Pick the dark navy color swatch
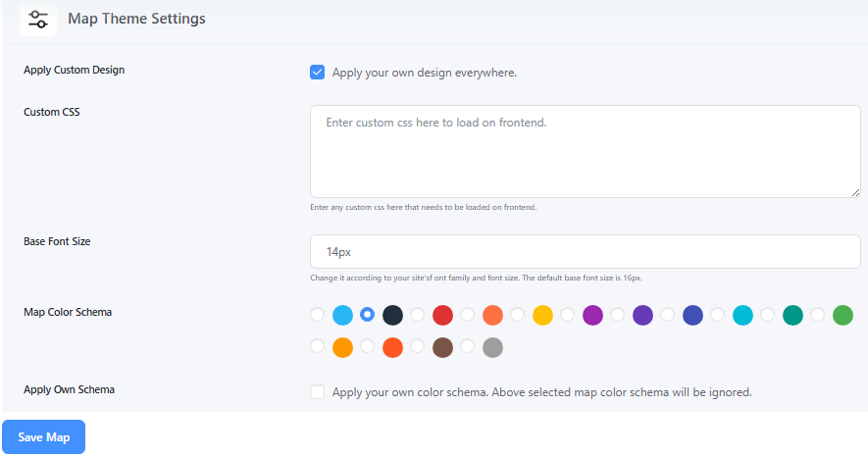The height and width of the screenshot is (457, 868). point(392,315)
